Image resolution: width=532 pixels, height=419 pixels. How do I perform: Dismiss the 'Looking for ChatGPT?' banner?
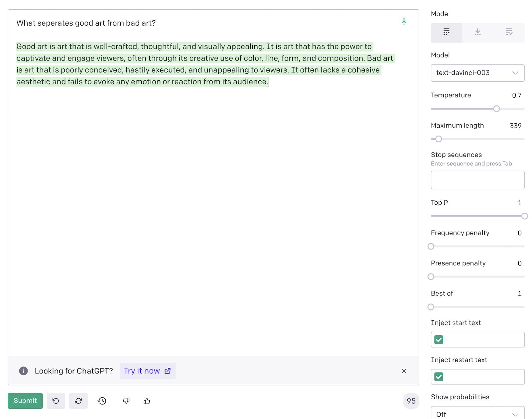tap(404, 371)
